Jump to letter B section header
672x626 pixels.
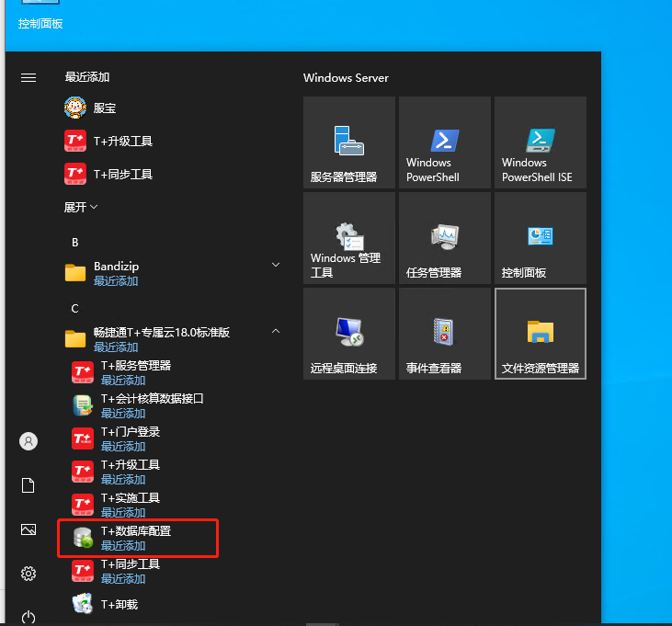[x=75, y=243]
